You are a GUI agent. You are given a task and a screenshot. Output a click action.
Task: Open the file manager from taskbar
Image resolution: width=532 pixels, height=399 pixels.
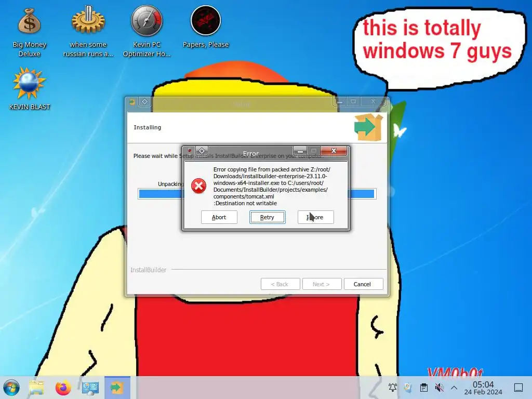pyautogui.click(x=36, y=388)
